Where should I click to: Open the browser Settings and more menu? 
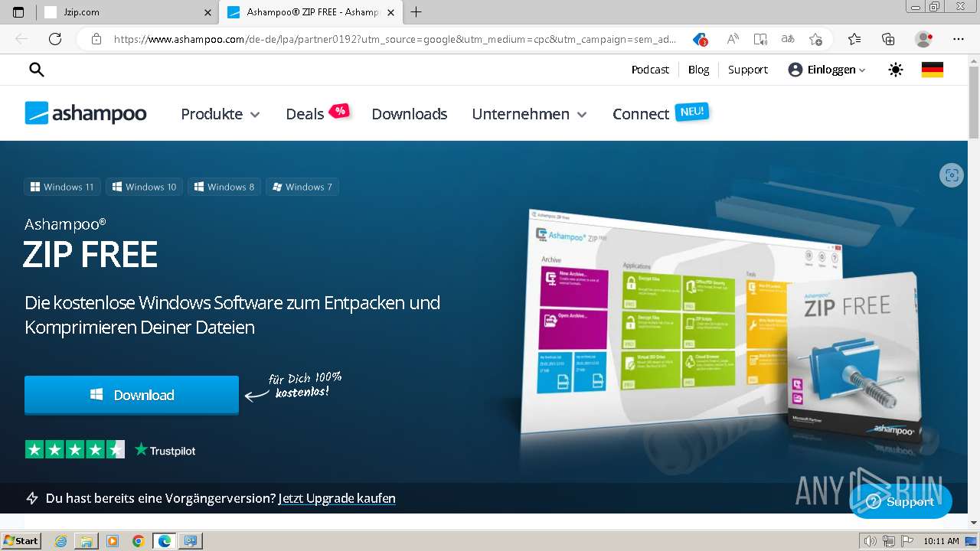click(959, 39)
